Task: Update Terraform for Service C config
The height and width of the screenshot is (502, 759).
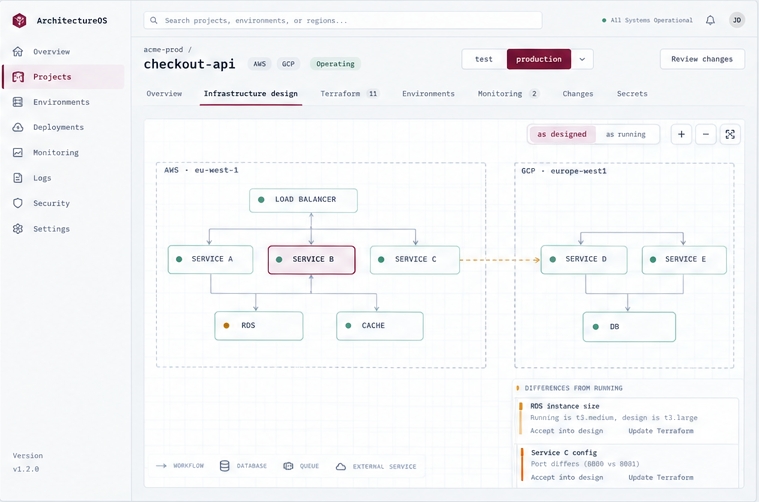Action: pos(661,477)
